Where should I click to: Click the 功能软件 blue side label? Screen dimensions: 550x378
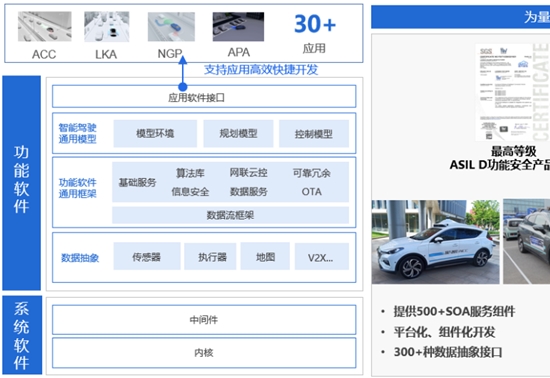pos(22,183)
